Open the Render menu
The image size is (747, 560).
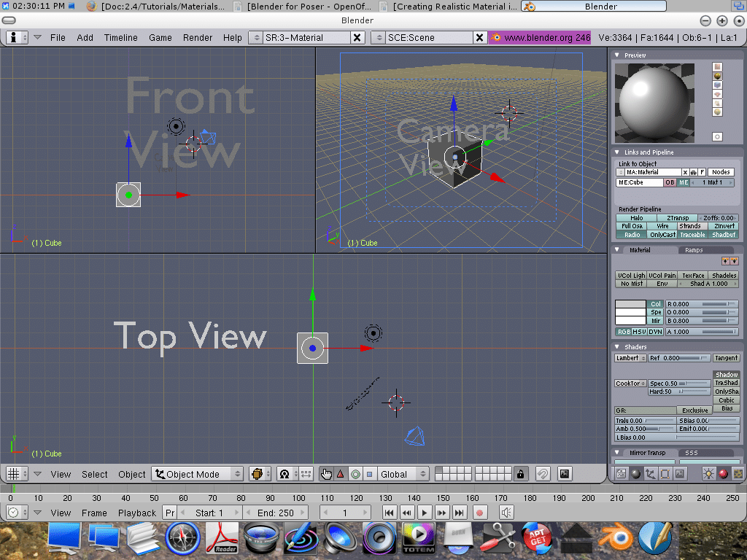point(198,37)
